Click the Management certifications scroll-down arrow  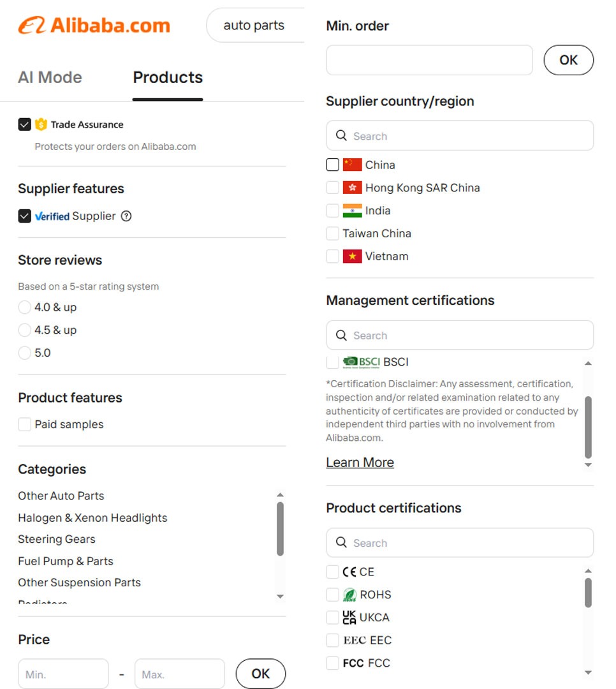click(x=589, y=465)
